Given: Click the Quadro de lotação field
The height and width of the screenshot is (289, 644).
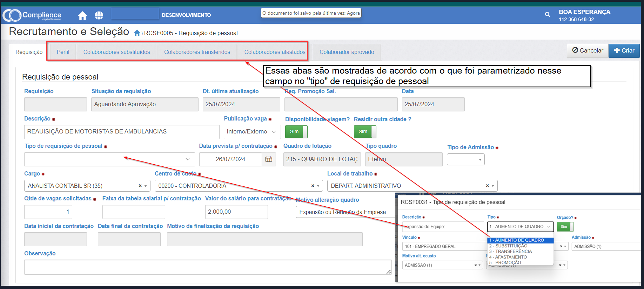Looking at the screenshot, I should [x=322, y=159].
